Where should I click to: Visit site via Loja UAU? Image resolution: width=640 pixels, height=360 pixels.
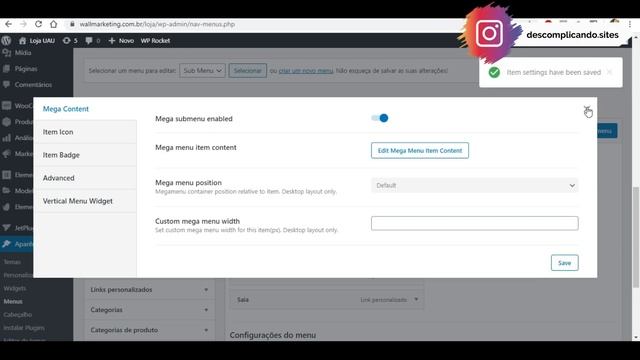click(x=37, y=40)
